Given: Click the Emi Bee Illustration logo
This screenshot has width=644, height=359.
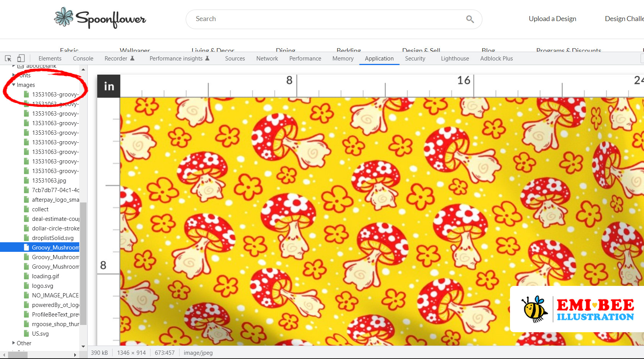Looking at the screenshot, I should (577, 309).
